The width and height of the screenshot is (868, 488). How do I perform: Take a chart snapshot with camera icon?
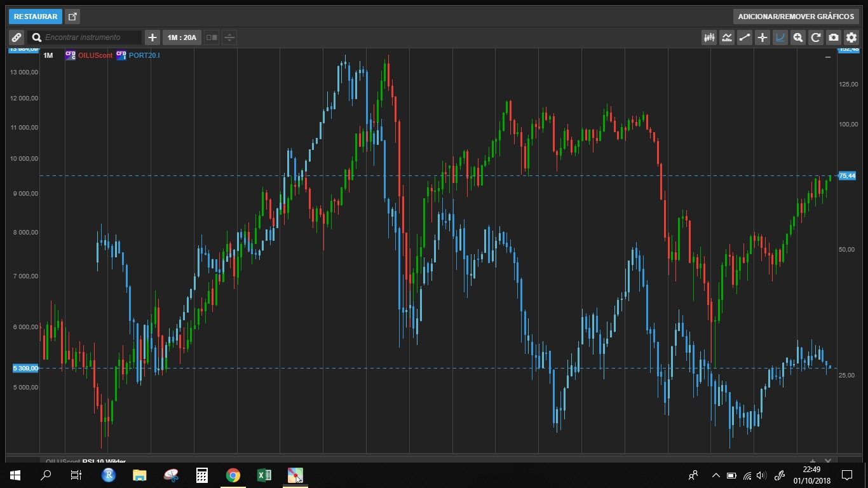[x=834, y=37]
